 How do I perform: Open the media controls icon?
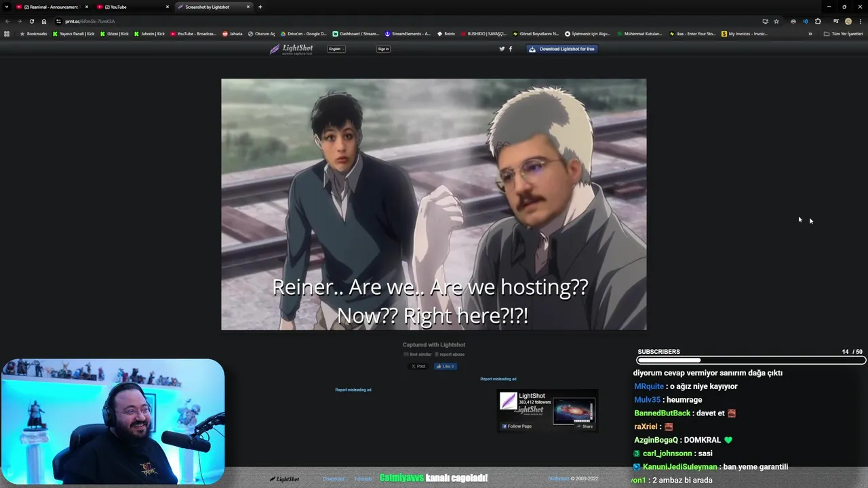pos(836,21)
